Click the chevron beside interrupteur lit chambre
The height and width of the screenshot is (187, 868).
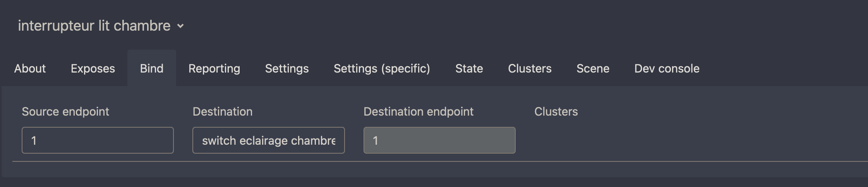pyautogui.click(x=180, y=26)
